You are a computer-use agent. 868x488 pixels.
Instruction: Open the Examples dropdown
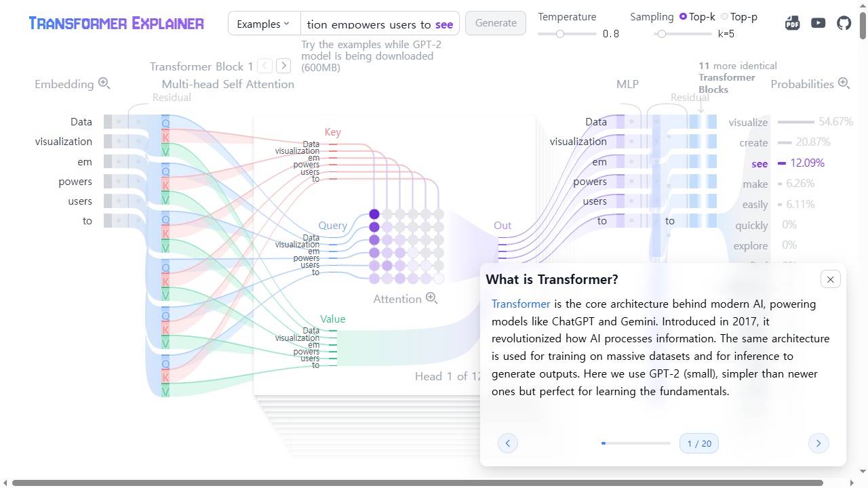tap(264, 24)
